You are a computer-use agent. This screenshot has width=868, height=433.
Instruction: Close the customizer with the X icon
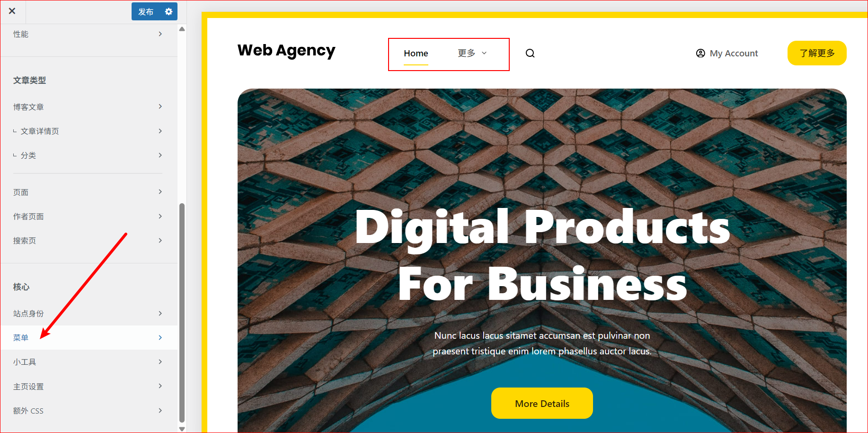pos(12,11)
